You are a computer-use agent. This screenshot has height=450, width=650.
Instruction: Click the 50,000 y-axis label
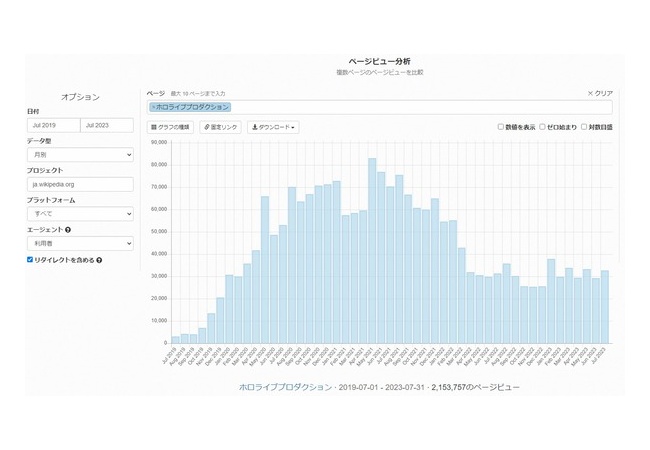(159, 232)
